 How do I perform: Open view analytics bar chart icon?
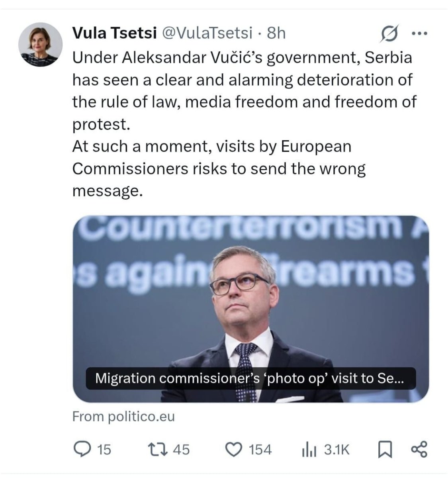pyautogui.click(x=309, y=450)
